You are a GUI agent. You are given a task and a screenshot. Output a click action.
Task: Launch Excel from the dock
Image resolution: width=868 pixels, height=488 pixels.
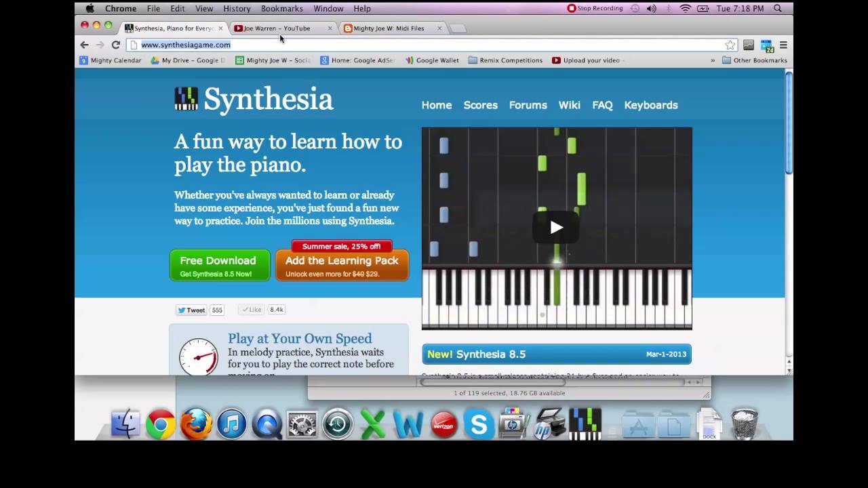click(372, 425)
